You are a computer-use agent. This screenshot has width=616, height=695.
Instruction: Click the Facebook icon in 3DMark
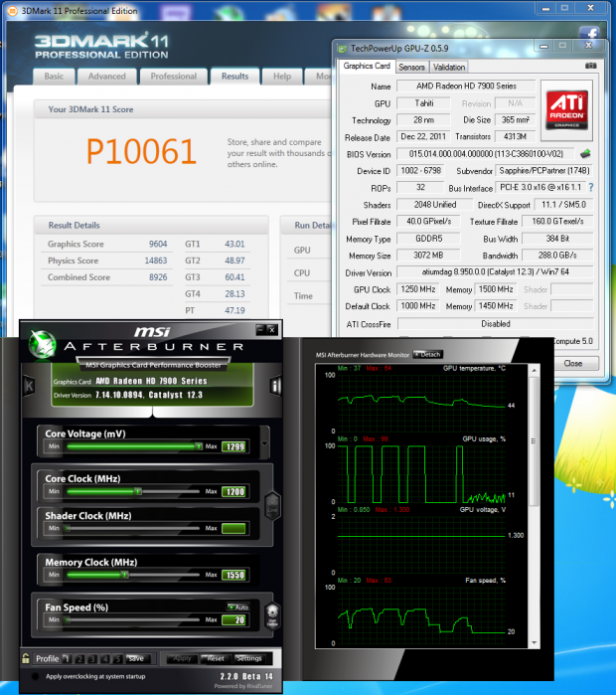click(589, 33)
